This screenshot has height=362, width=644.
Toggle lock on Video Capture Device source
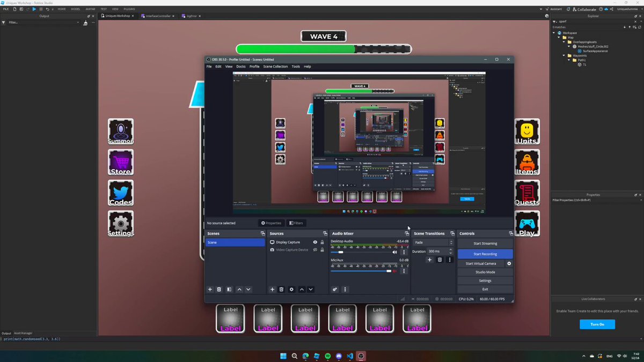click(322, 250)
